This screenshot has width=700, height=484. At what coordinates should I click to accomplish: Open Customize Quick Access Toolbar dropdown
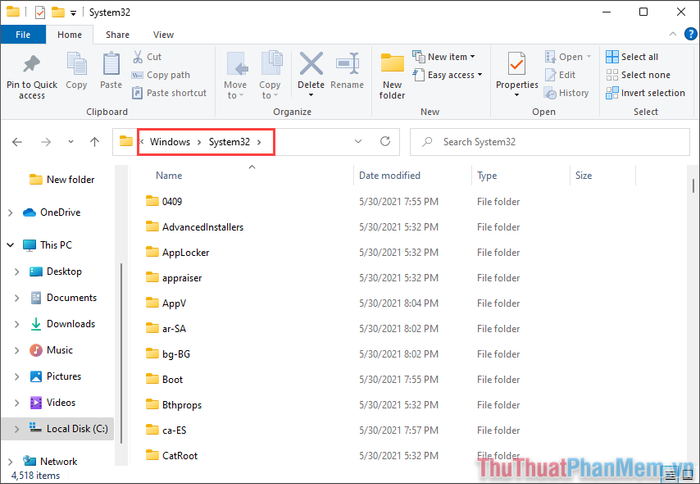pyautogui.click(x=73, y=13)
